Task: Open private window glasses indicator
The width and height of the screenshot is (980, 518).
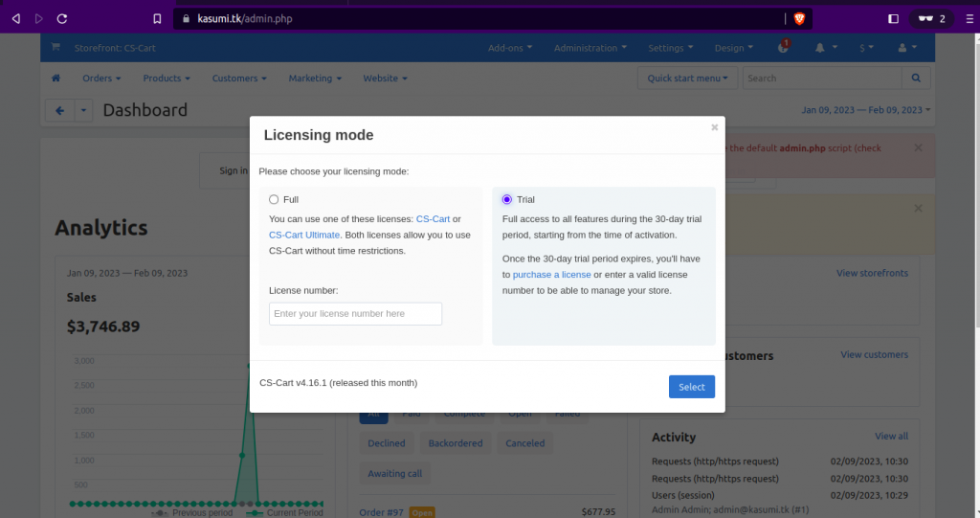Action: 931,19
